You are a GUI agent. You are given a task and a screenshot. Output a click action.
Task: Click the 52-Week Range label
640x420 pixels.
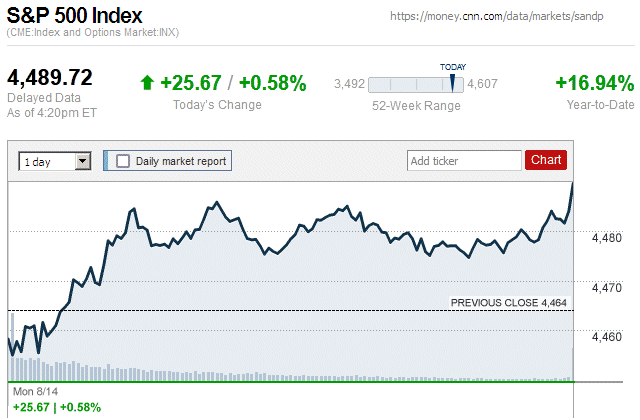(416, 105)
